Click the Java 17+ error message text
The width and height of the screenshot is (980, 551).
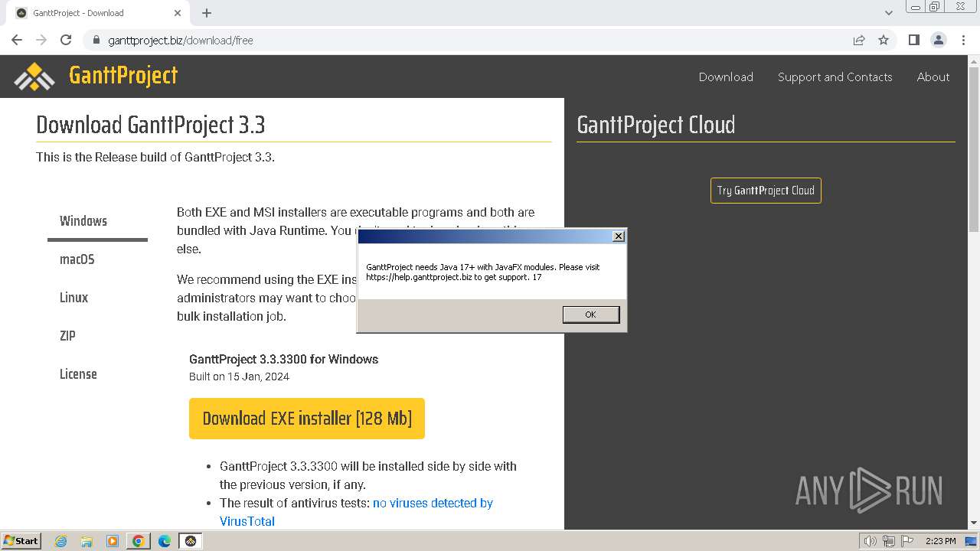(x=483, y=272)
